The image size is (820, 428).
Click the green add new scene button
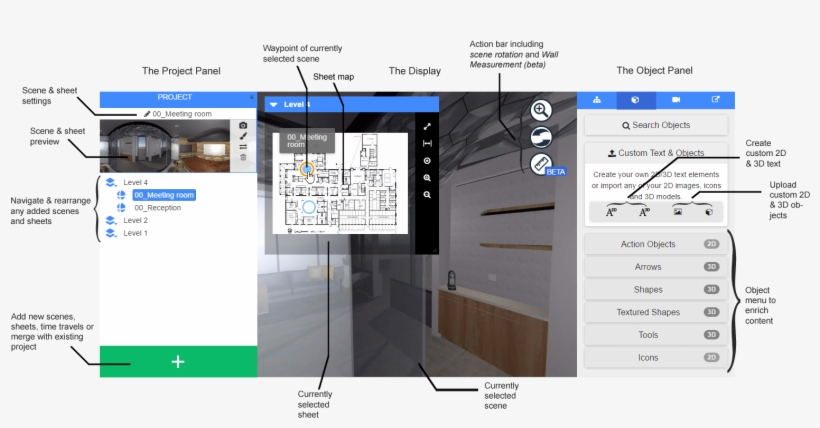click(178, 362)
